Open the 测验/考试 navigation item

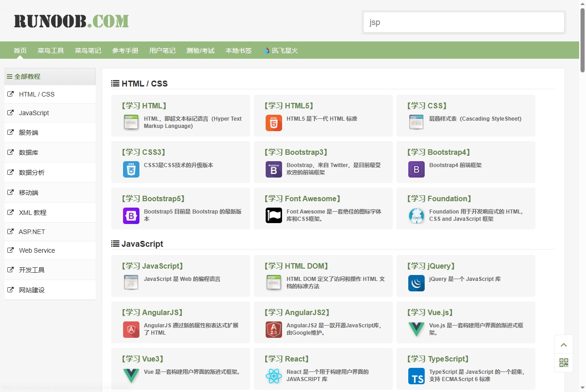click(x=200, y=51)
